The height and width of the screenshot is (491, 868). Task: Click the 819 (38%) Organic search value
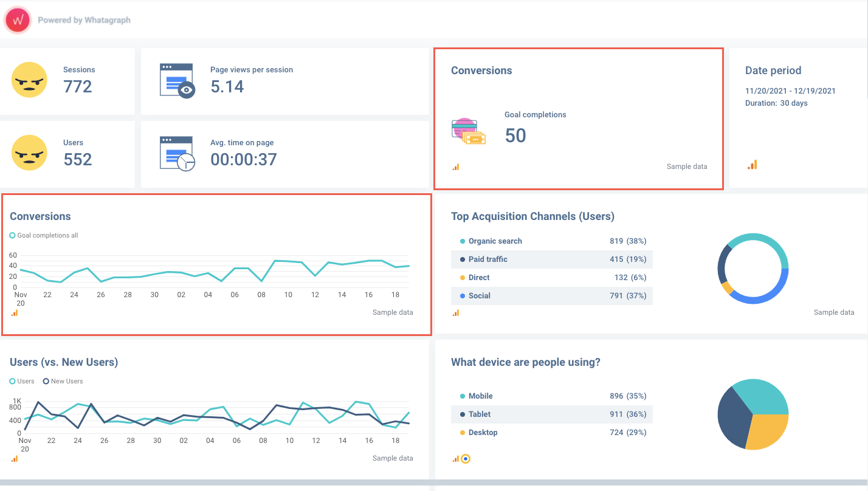[628, 241]
